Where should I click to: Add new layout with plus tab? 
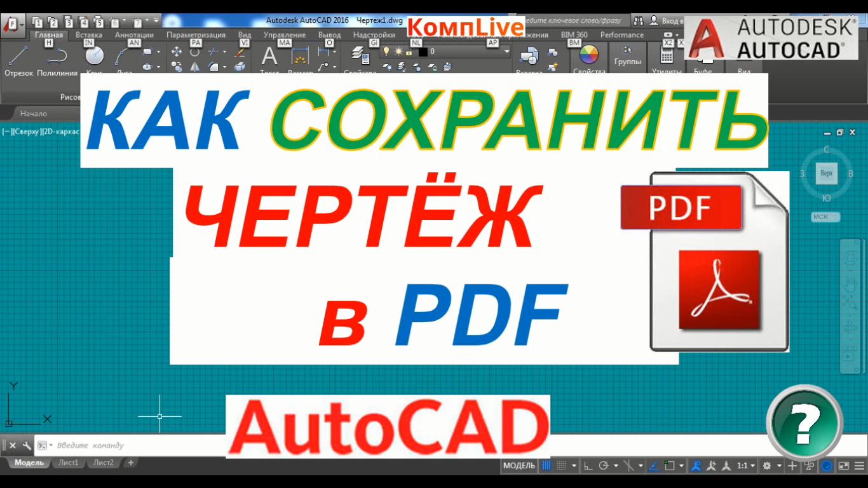click(131, 463)
